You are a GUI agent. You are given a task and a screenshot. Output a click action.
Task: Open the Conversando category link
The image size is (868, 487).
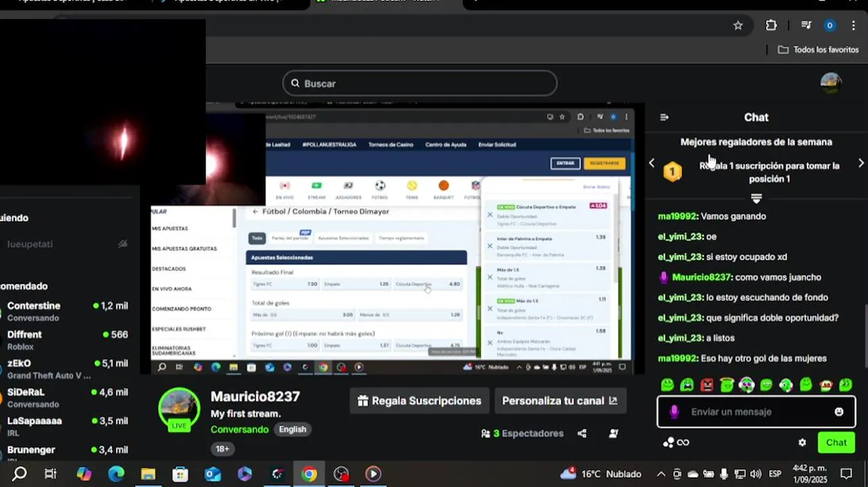(239, 430)
